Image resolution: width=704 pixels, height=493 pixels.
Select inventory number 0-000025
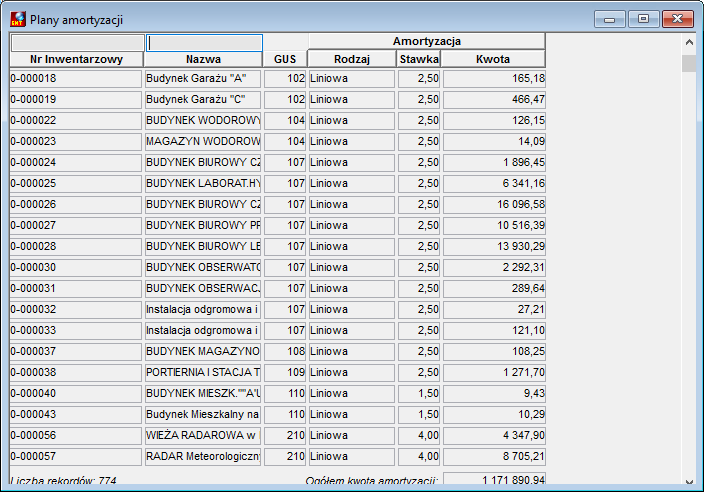pos(76,184)
